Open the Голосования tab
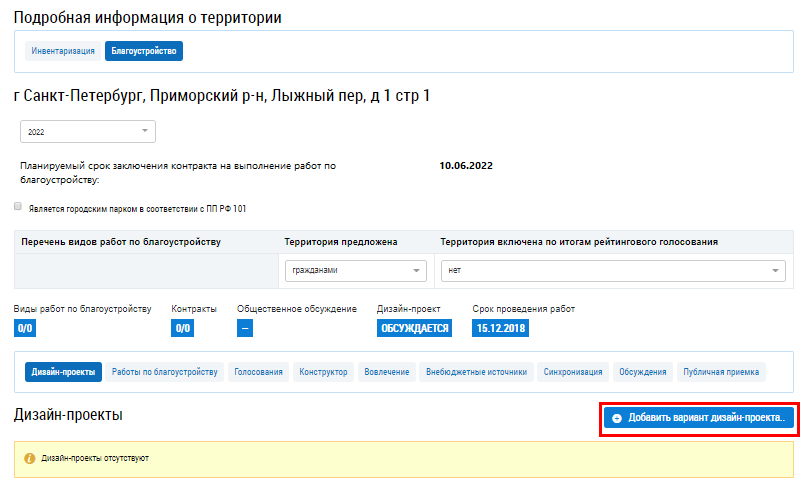 click(259, 372)
